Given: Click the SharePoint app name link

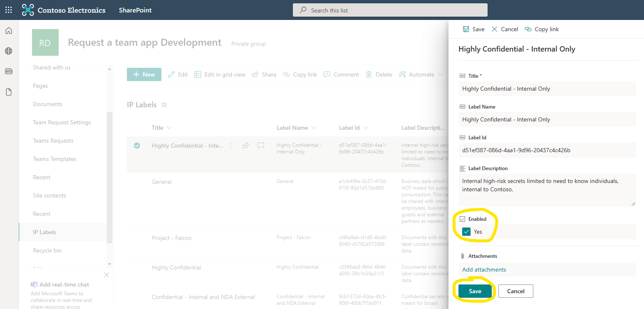Looking at the screenshot, I should pyautogui.click(x=135, y=10).
